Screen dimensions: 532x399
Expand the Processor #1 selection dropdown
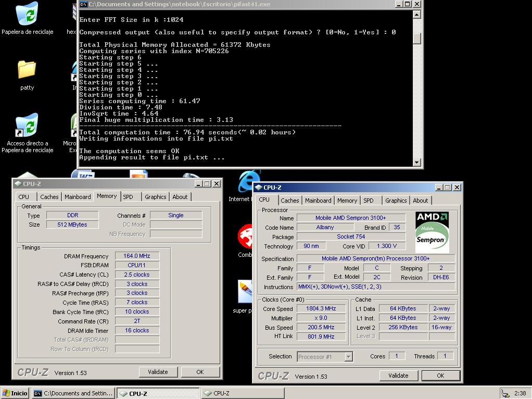348,357
